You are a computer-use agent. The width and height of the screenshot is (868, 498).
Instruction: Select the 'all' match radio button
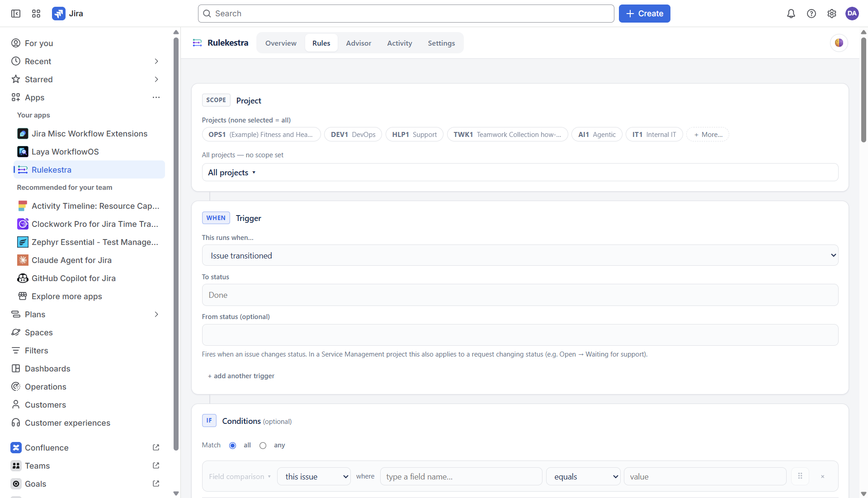232,446
